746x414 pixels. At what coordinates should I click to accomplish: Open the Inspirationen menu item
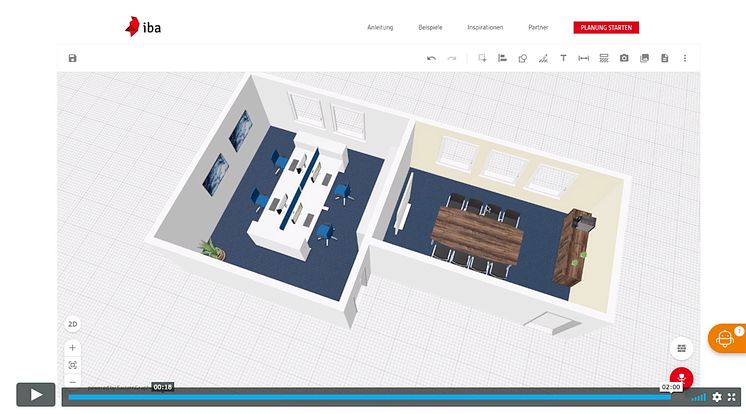(485, 28)
